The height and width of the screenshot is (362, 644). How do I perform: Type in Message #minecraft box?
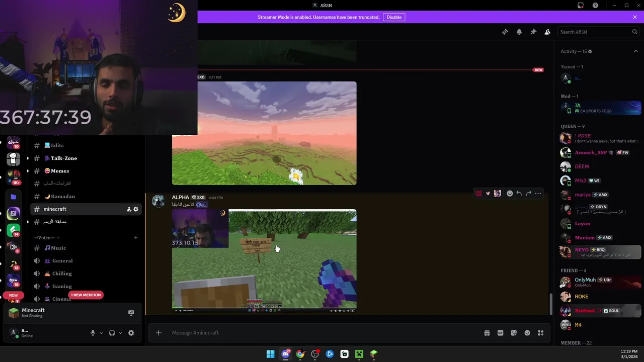(322, 333)
